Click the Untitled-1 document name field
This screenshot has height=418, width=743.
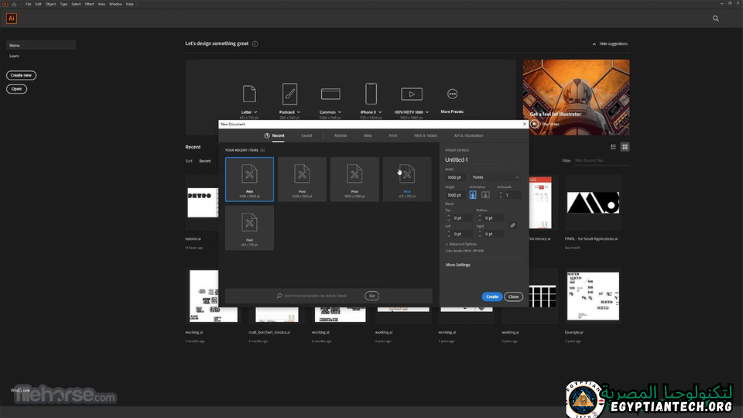pyautogui.click(x=482, y=160)
